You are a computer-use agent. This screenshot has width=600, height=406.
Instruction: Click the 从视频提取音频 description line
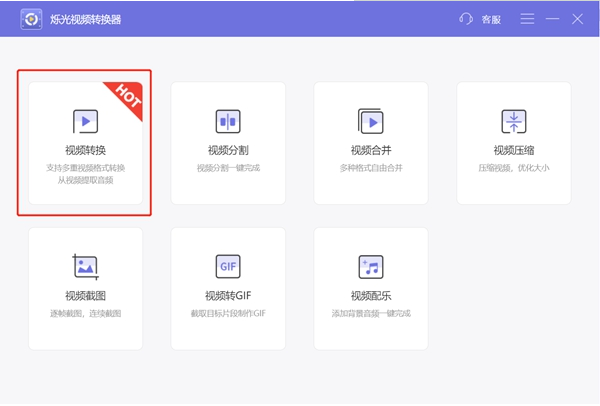click(85, 180)
